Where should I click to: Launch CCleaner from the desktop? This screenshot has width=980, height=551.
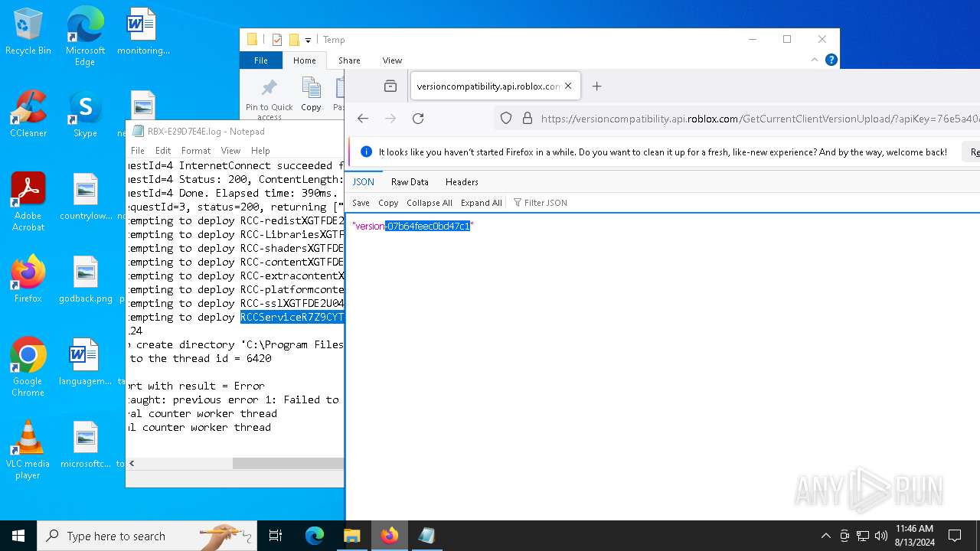tap(28, 115)
